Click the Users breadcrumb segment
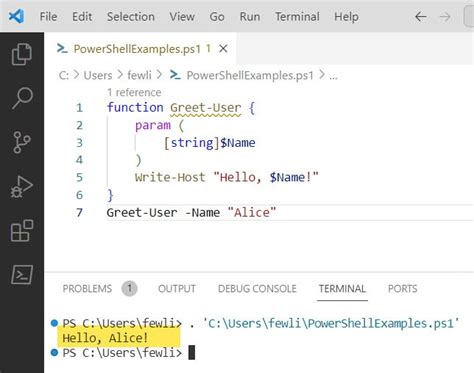This screenshot has width=474, height=373. point(98,75)
